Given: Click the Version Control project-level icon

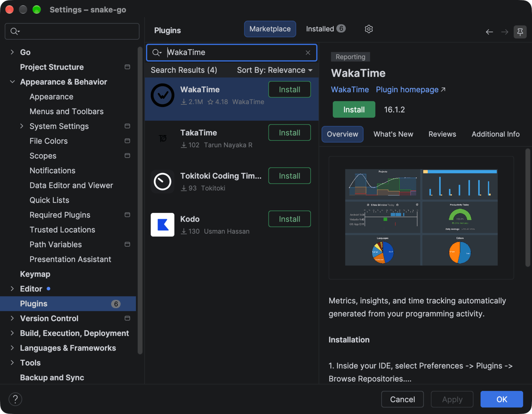Looking at the screenshot, I should [127, 318].
